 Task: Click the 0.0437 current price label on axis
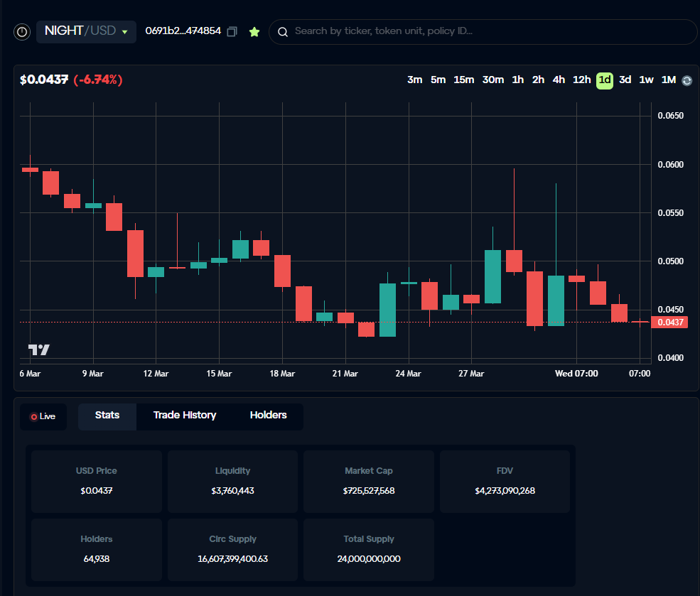[670, 323]
